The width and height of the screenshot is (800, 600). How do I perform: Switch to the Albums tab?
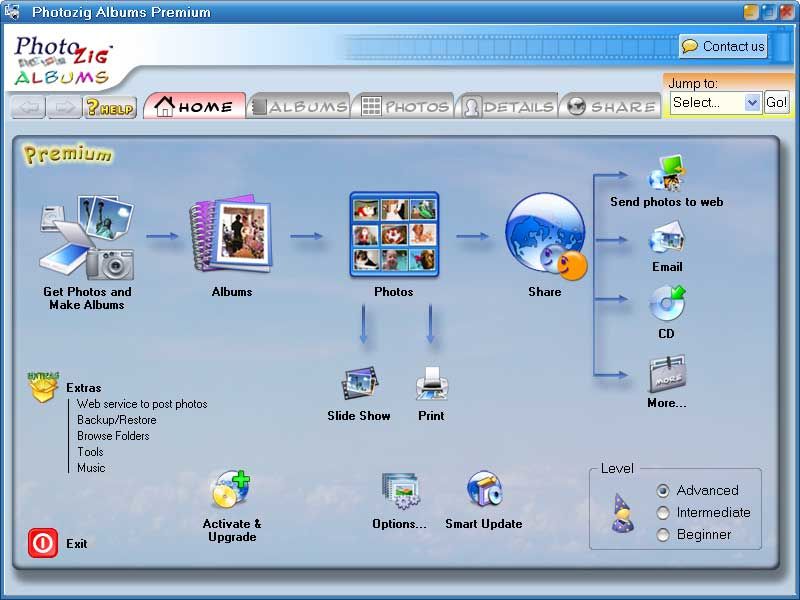[x=299, y=106]
